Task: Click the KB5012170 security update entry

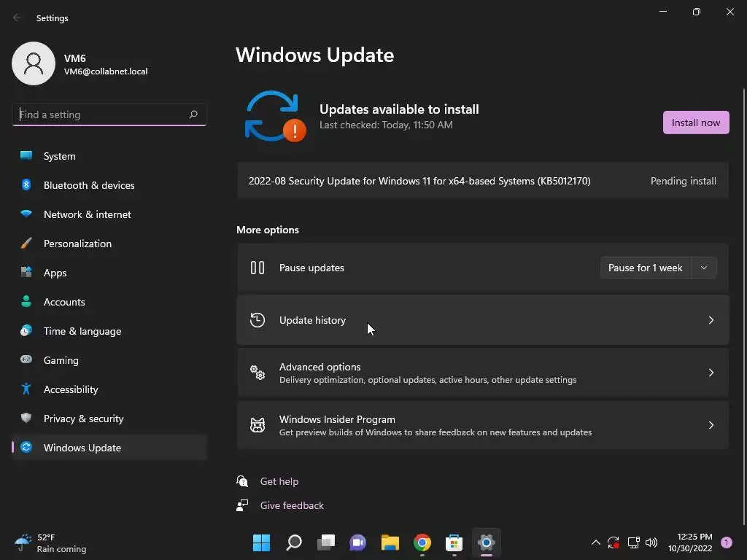Action: pyautogui.click(x=483, y=181)
